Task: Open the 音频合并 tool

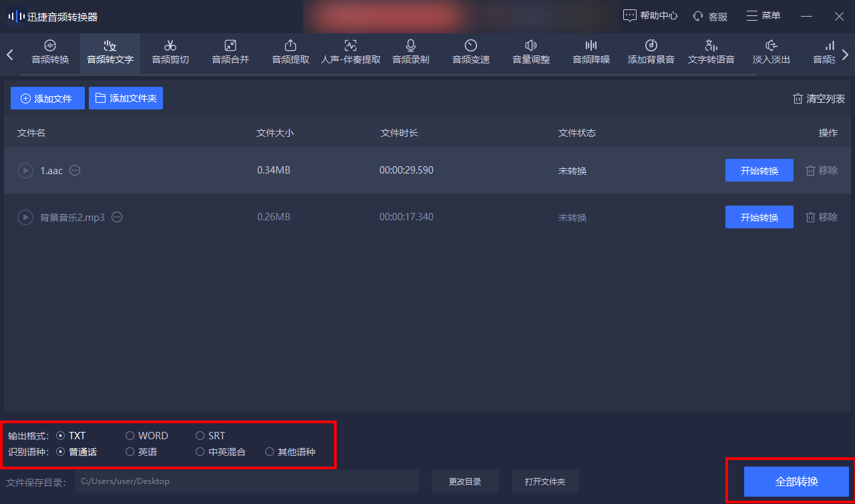Action: point(230,51)
